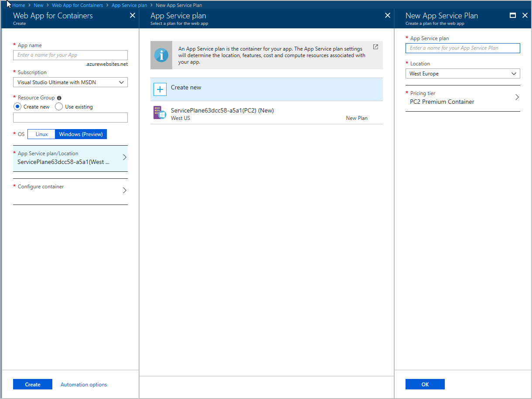The image size is (532, 399).
Task: Open the Subscription dropdown
Action: point(70,82)
